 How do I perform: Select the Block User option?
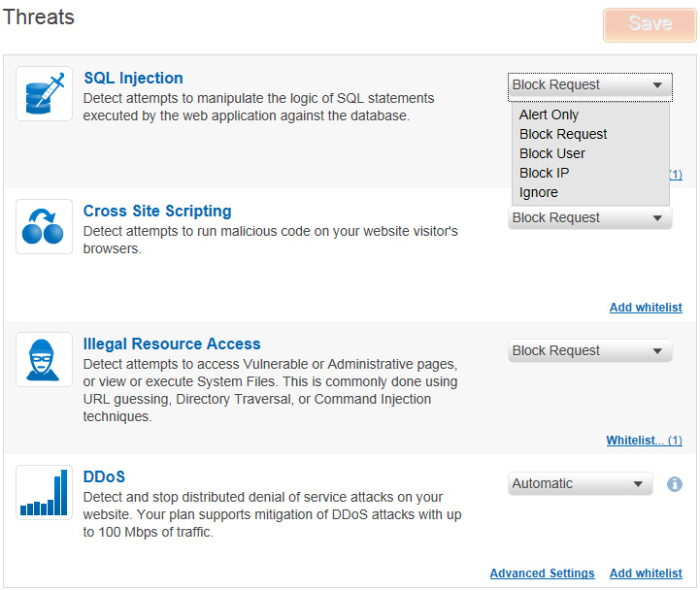[x=552, y=153]
